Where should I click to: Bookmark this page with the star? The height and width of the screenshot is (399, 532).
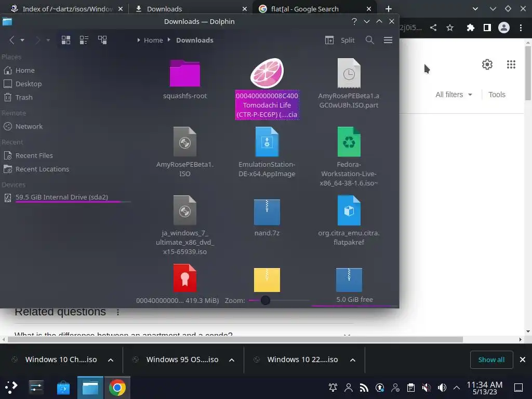pyautogui.click(x=450, y=28)
